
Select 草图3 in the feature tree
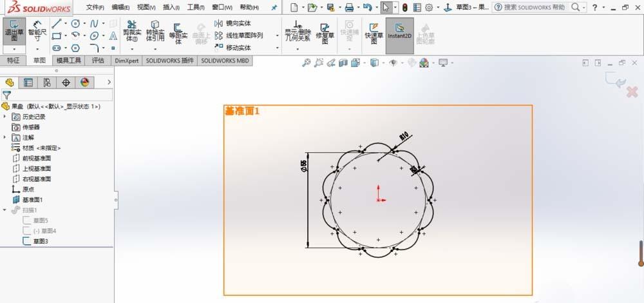tap(41, 241)
